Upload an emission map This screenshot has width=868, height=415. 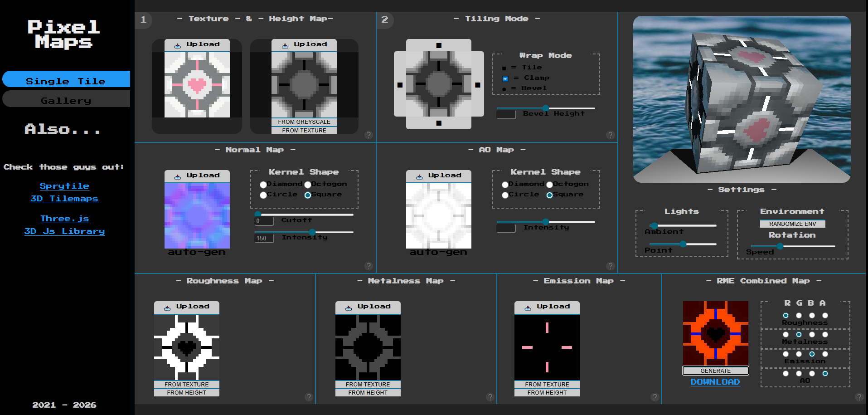[547, 306]
